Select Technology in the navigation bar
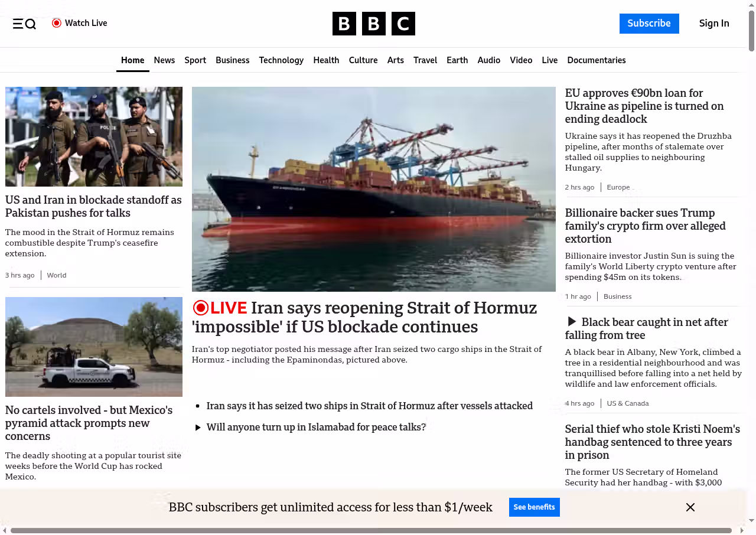Viewport: 756px width, 535px height. [x=281, y=60]
